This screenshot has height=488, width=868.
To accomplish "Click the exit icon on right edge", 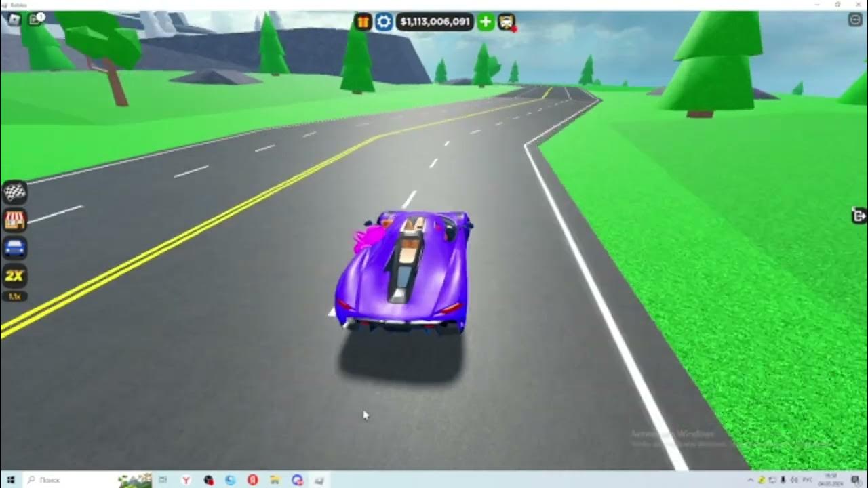I will tap(859, 216).
